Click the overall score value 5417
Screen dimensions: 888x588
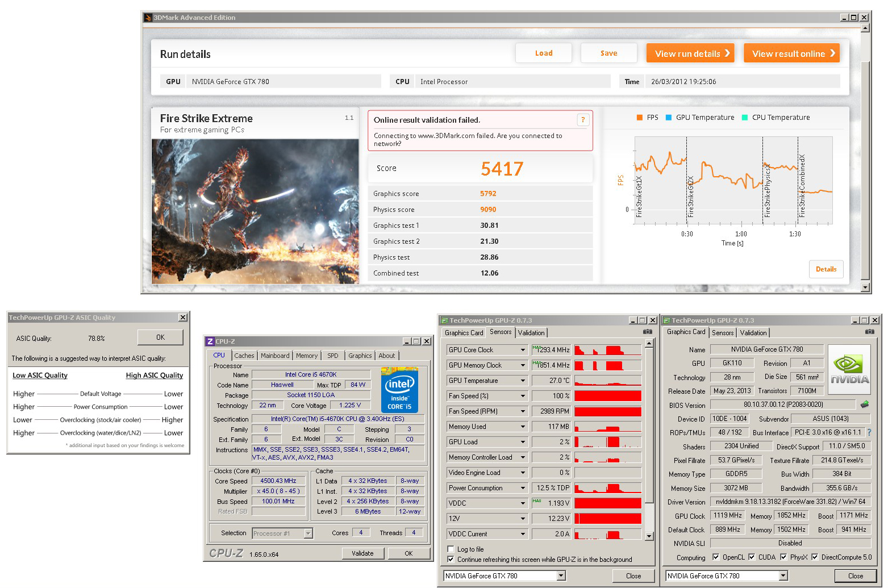502,169
